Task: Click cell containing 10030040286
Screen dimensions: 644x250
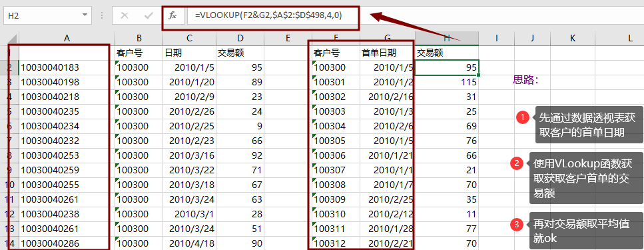Action: click(67, 243)
